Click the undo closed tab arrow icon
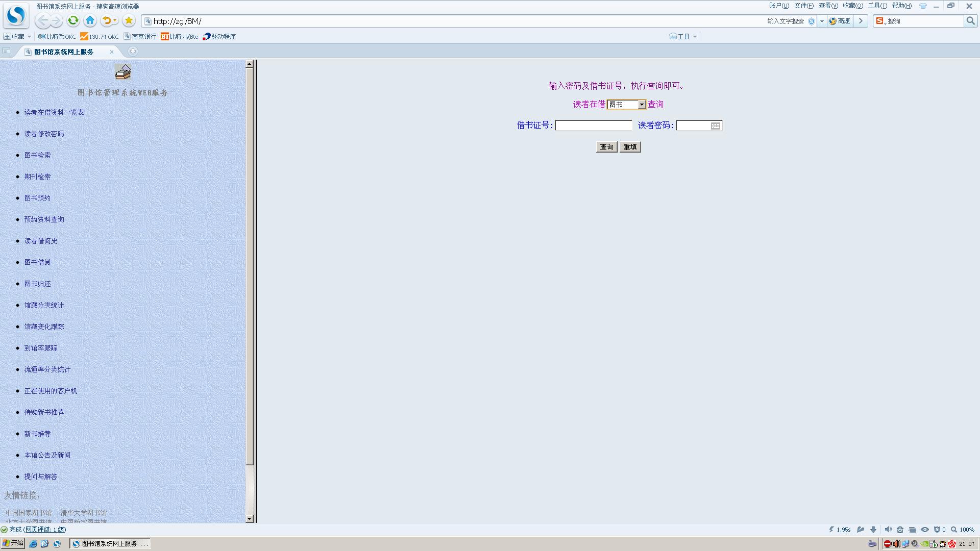Screen dimensions: 980x551 click(x=106, y=21)
